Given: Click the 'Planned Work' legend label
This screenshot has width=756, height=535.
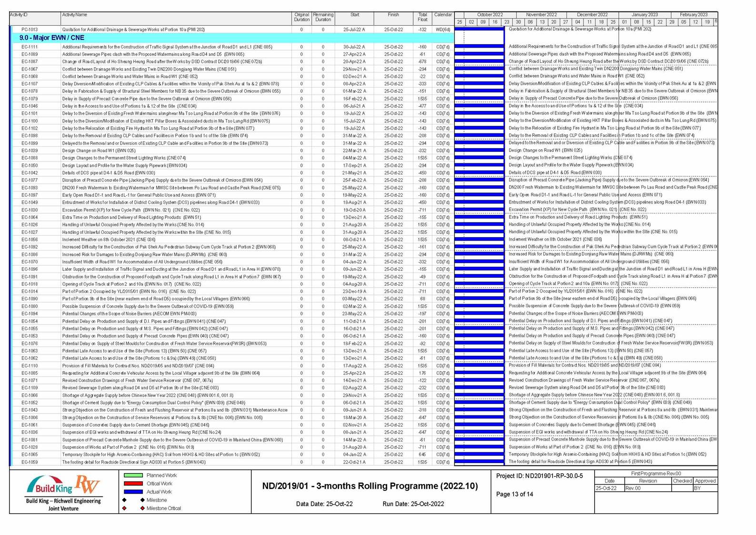Looking at the screenshot, I should tap(161, 475).
